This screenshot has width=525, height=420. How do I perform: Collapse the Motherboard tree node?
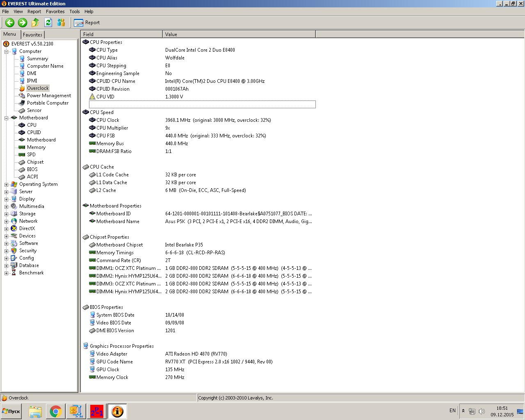7,118
